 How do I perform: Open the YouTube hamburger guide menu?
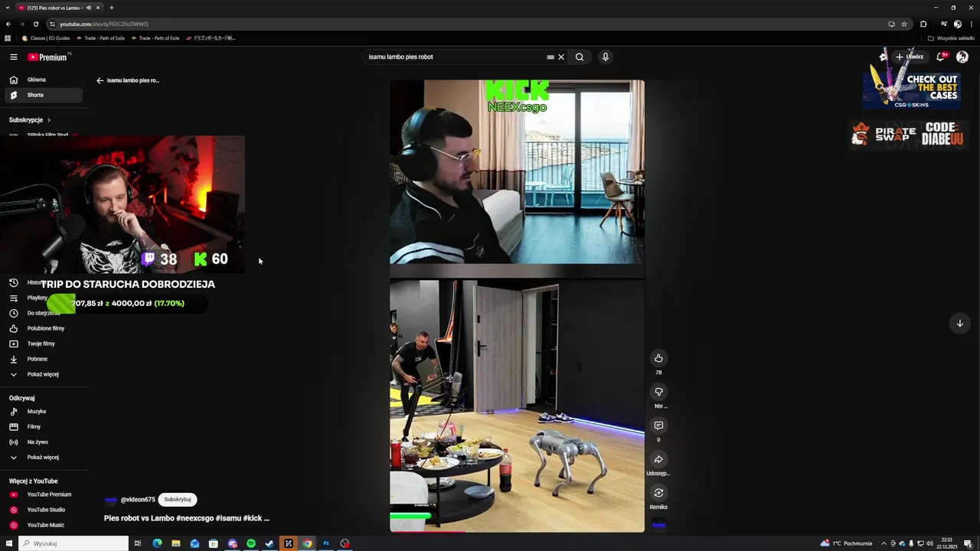[13, 57]
